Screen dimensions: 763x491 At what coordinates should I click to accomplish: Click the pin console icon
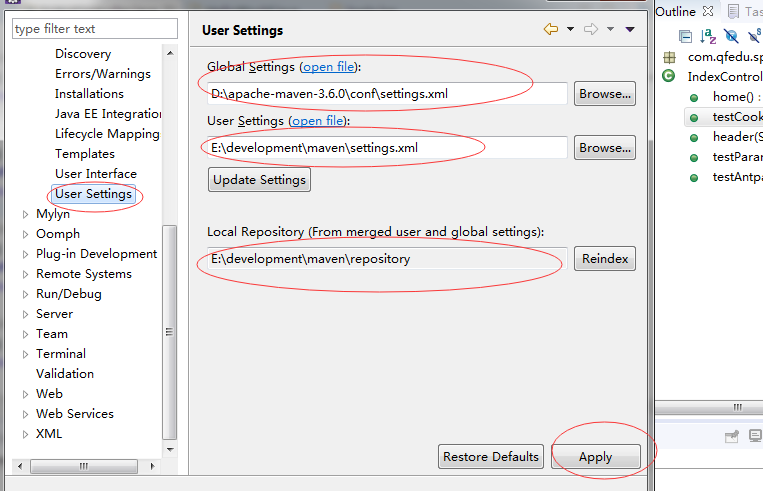tap(731, 436)
